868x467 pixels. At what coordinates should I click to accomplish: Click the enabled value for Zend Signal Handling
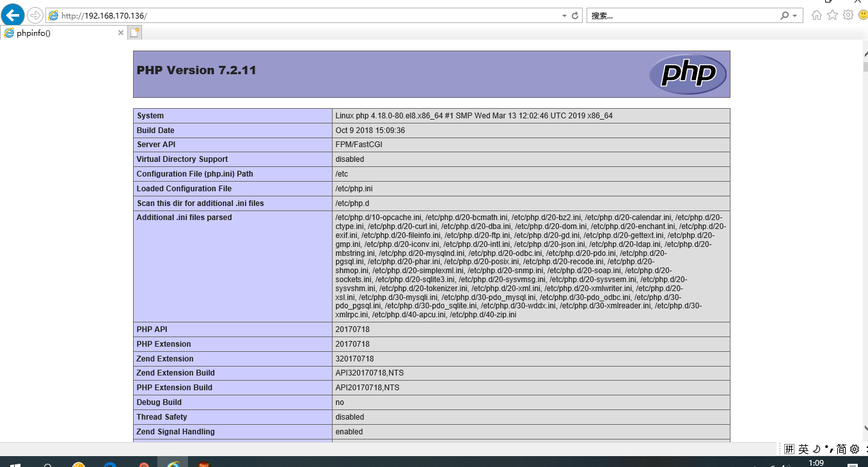coord(349,432)
